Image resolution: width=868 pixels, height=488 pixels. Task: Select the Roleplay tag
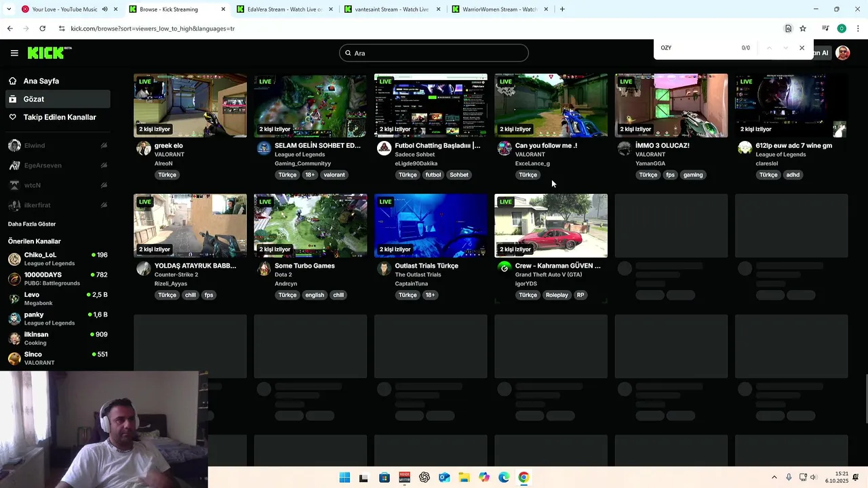click(557, 295)
